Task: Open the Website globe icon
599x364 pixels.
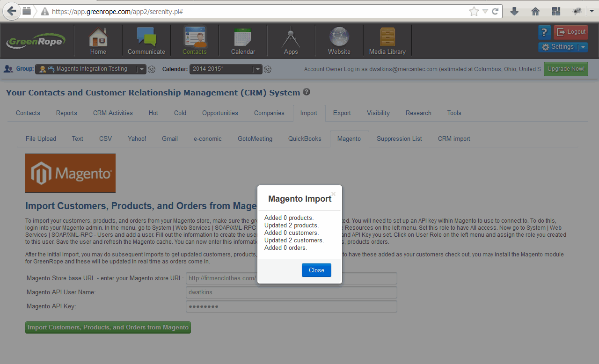Action: tap(339, 41)
